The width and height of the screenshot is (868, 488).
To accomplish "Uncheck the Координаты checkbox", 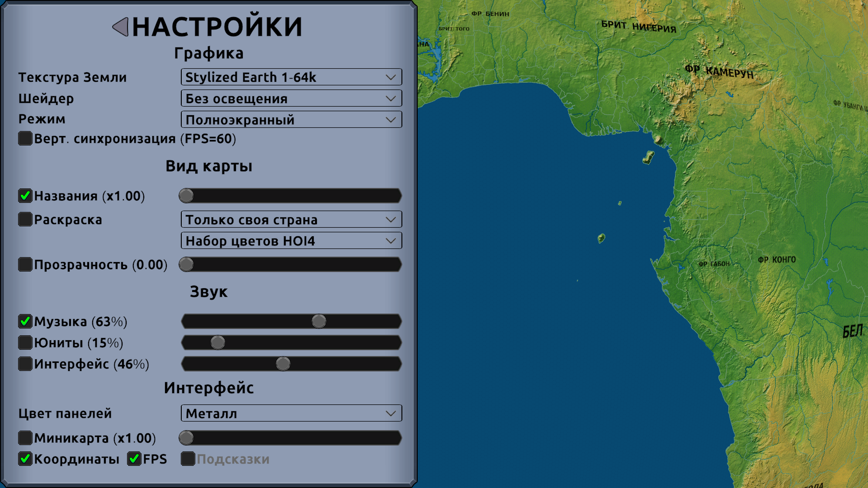I will tap(25, 459).
